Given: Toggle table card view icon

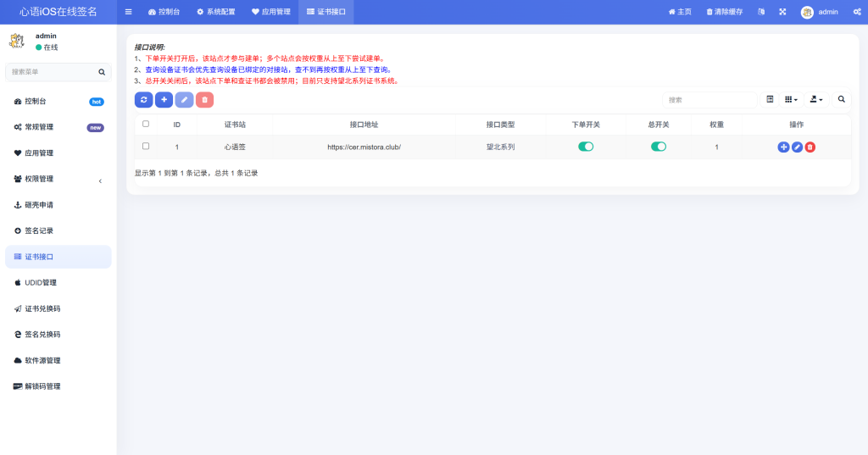Looking at the screenshot, I should click(770, 100).
